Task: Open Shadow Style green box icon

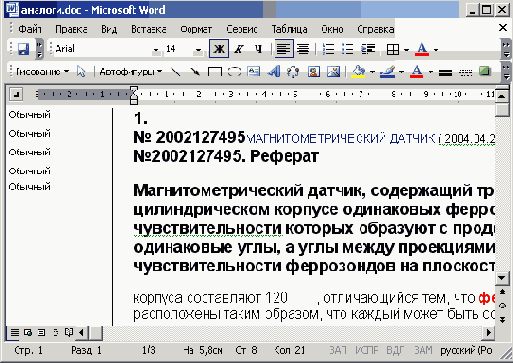Action: click(x=485, y=71)
